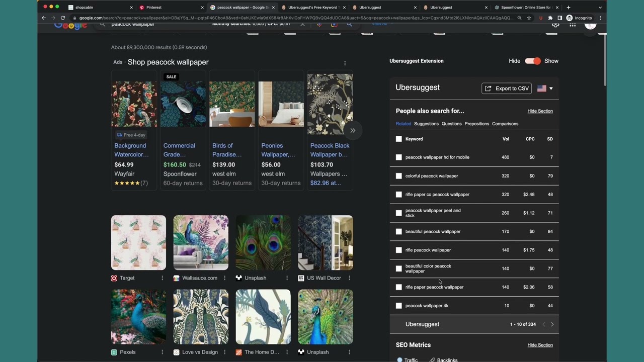Click the Google search input field
Viewport: 644px width, 362px height.
[x=201, y=24]
